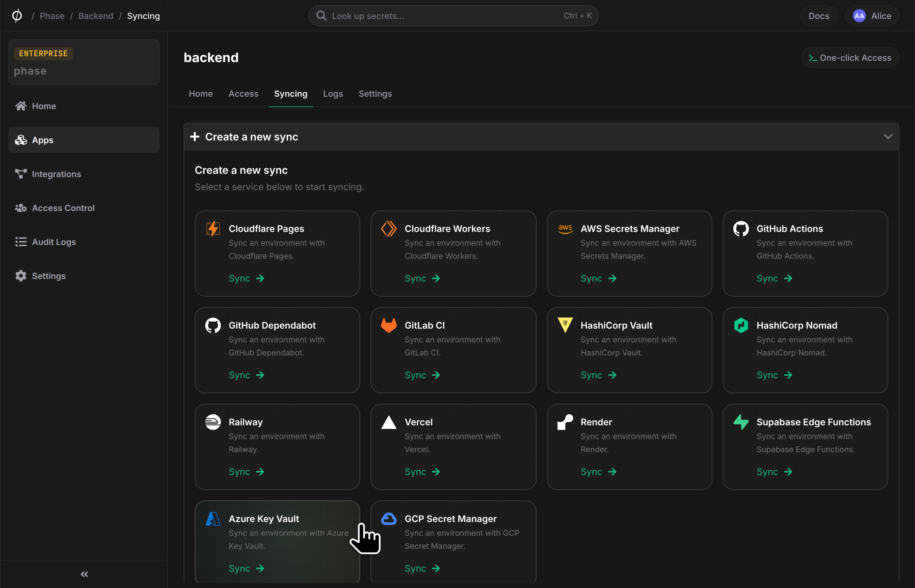Click the Vercel triangle icon

click(x=389, y=422)
